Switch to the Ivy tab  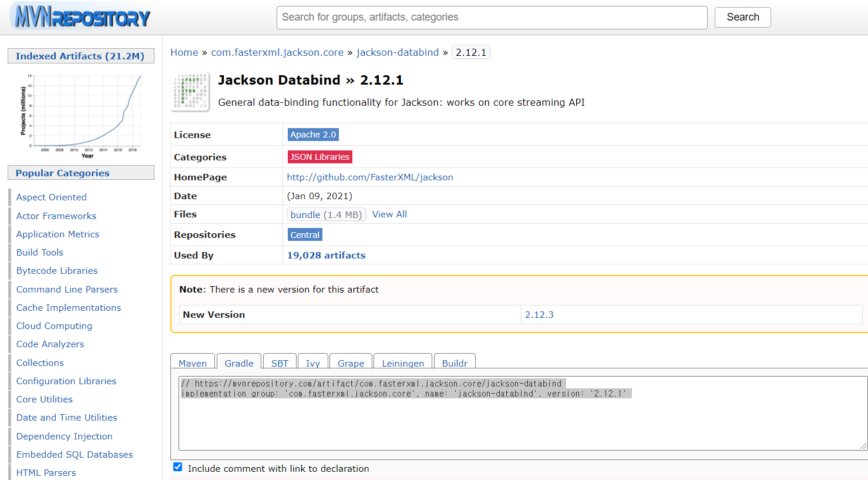(313, 363)
